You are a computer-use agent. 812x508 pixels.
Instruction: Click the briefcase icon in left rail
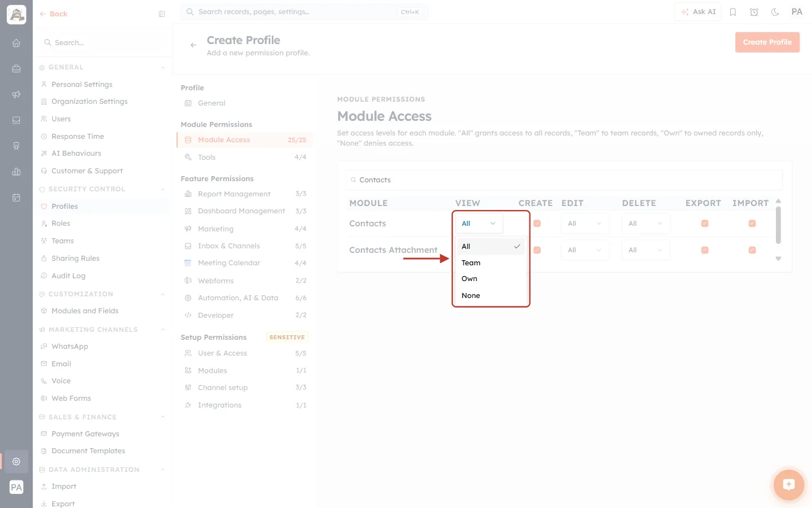[16, 69]
